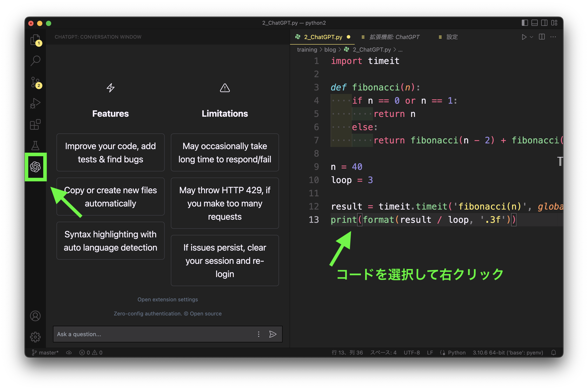
Task: Change indentation via スペース: 4
Action: [x=383, y=352]
